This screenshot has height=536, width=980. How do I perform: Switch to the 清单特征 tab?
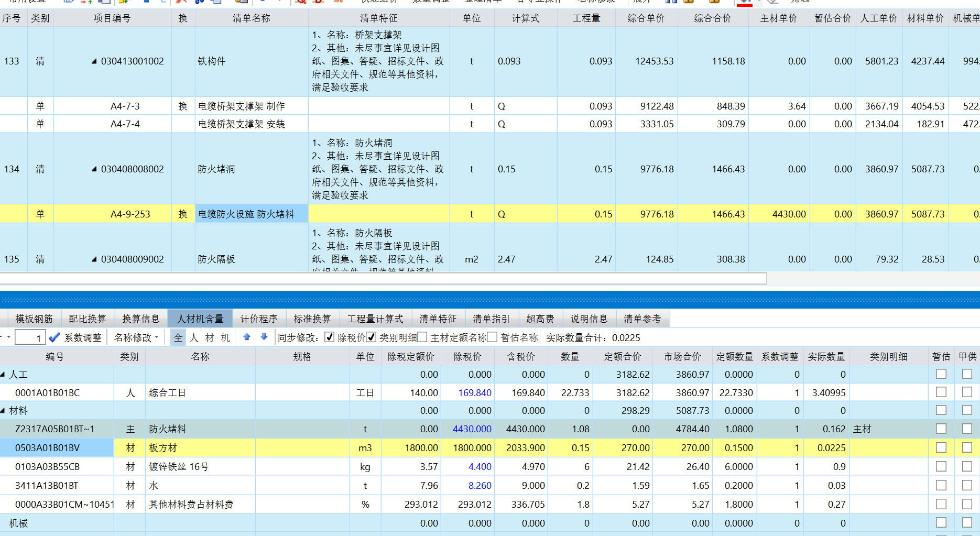[x=438, y=319]
